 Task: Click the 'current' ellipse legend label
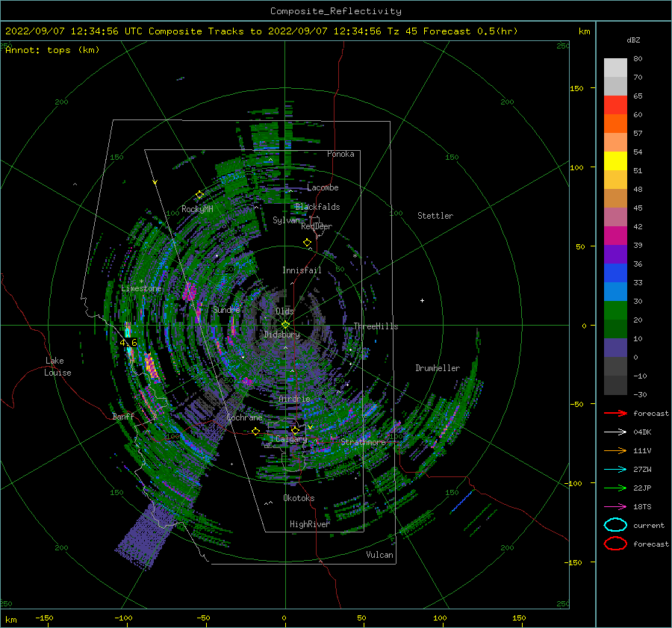tap(649, 525)
